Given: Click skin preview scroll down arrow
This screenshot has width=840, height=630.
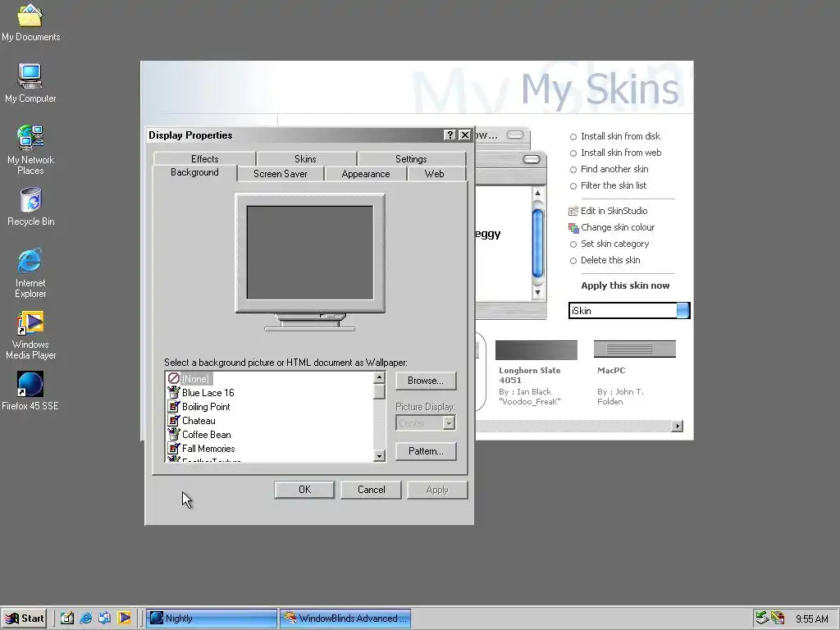Looking at the screenshot, I should coord(537,293).
